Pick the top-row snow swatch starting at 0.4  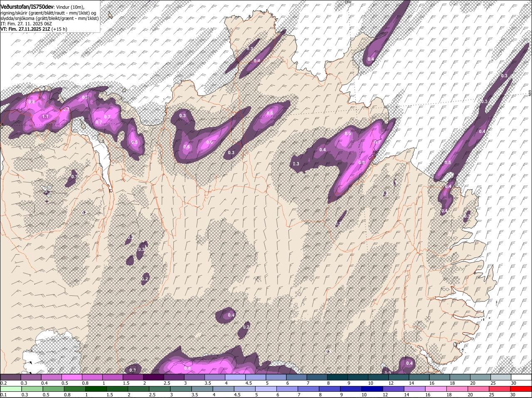[x=52, y=377]
